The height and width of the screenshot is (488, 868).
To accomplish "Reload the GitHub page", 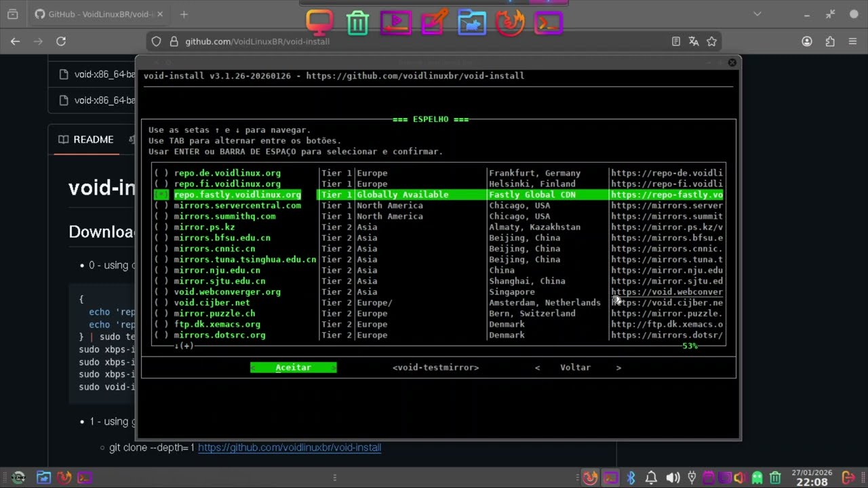I will (x=61, y=41).
